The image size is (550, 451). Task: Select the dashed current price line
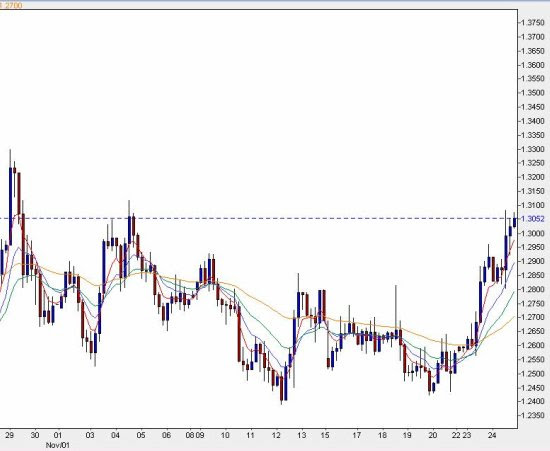259,218
